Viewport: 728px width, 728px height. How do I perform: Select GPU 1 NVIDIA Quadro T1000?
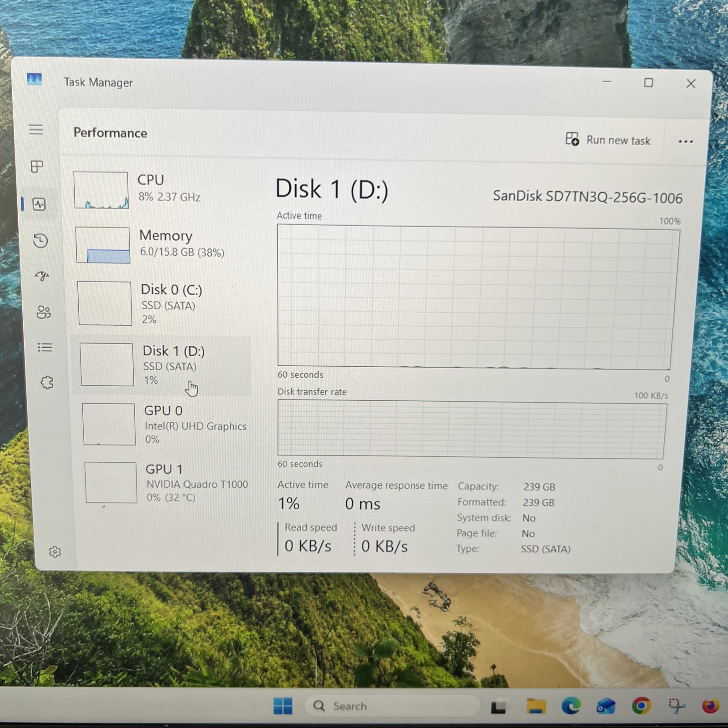[x=167, y=483]
